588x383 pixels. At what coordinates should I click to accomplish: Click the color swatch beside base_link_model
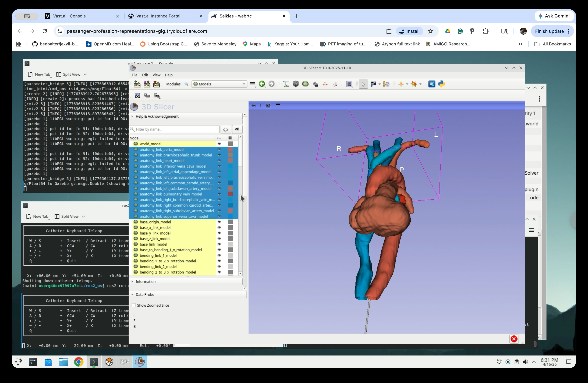[231, 244]
